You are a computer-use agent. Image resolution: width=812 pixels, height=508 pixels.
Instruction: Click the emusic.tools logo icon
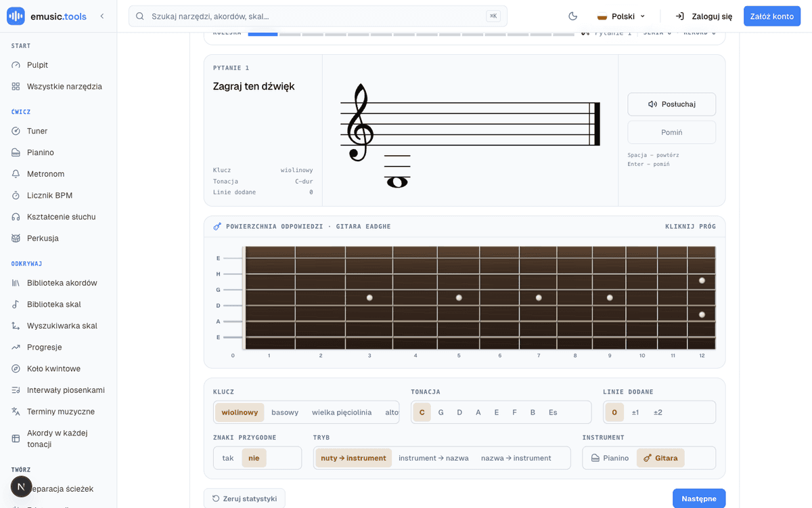(x=16, y=16)
